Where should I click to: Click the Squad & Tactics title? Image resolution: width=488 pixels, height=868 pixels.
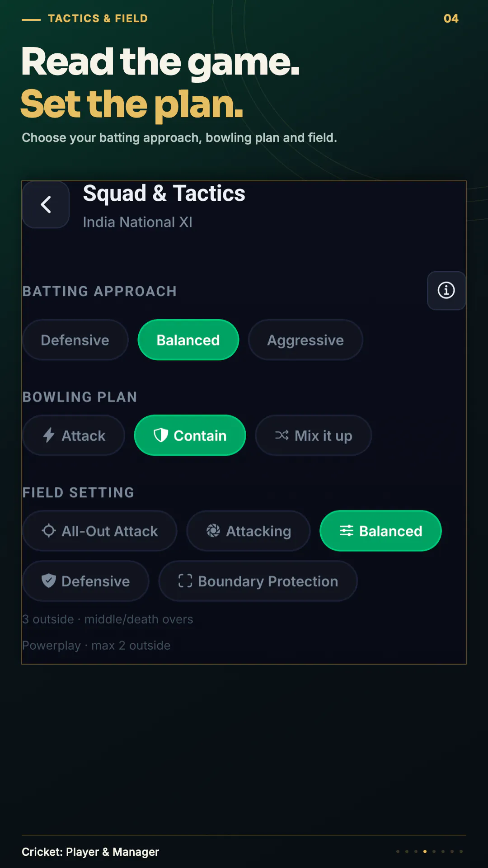[x=164, y=193]
